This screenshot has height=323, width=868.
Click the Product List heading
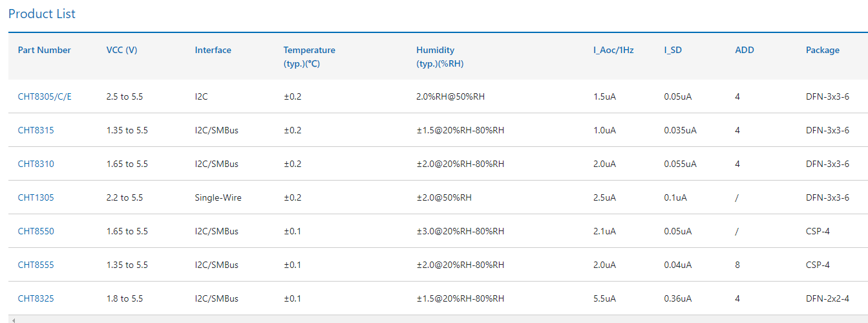(42, 14)
